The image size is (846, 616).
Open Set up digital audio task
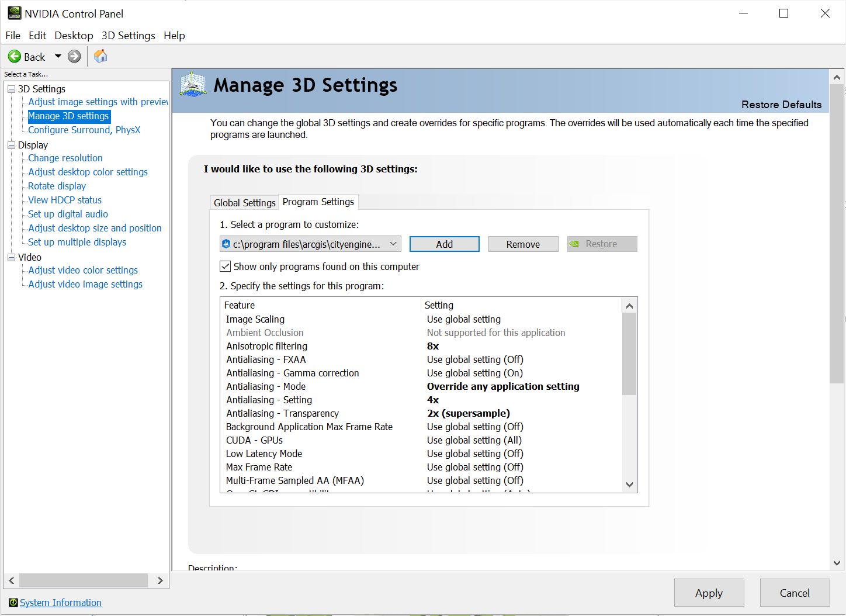pos(68,214)
